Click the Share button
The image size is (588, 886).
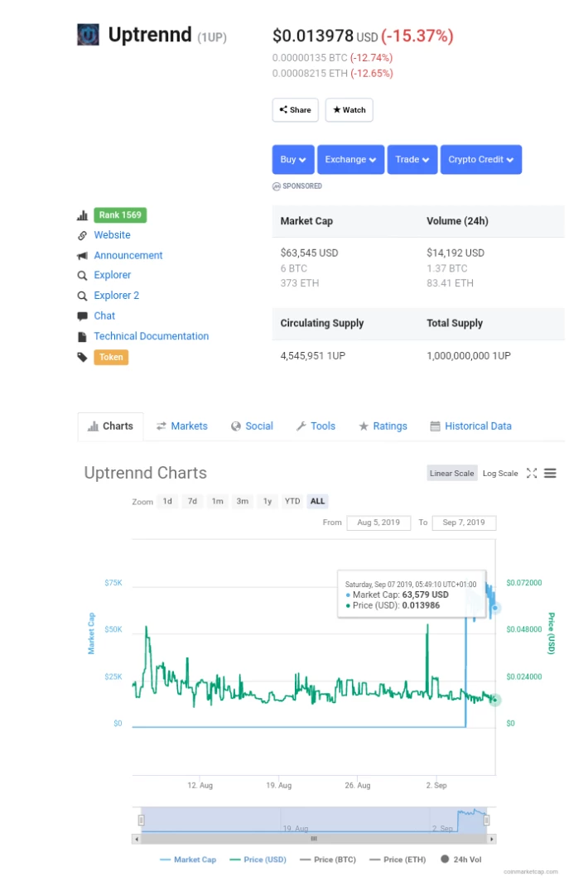coord(295,109)
